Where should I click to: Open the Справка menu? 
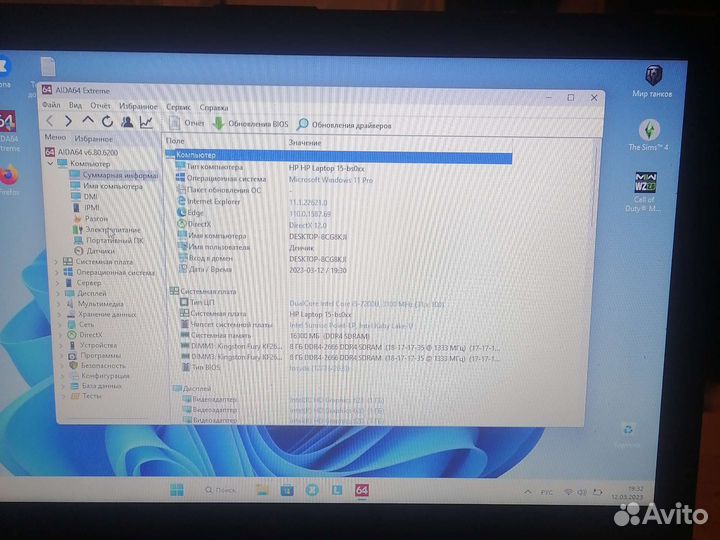tap(214, 107)
